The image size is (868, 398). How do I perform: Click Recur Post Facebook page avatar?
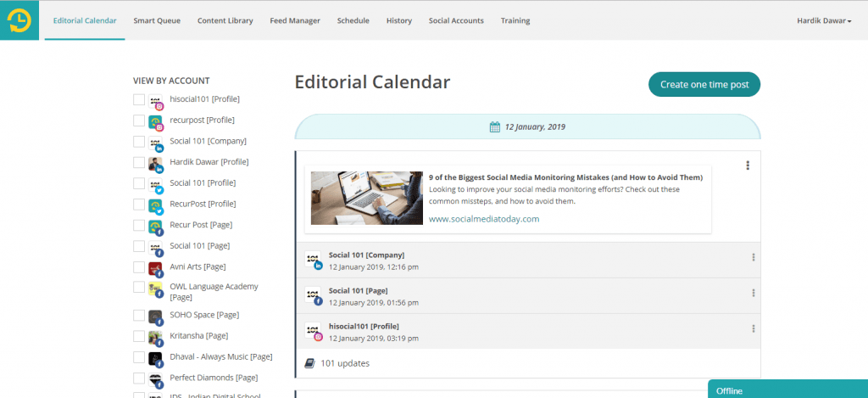(156, 227)
